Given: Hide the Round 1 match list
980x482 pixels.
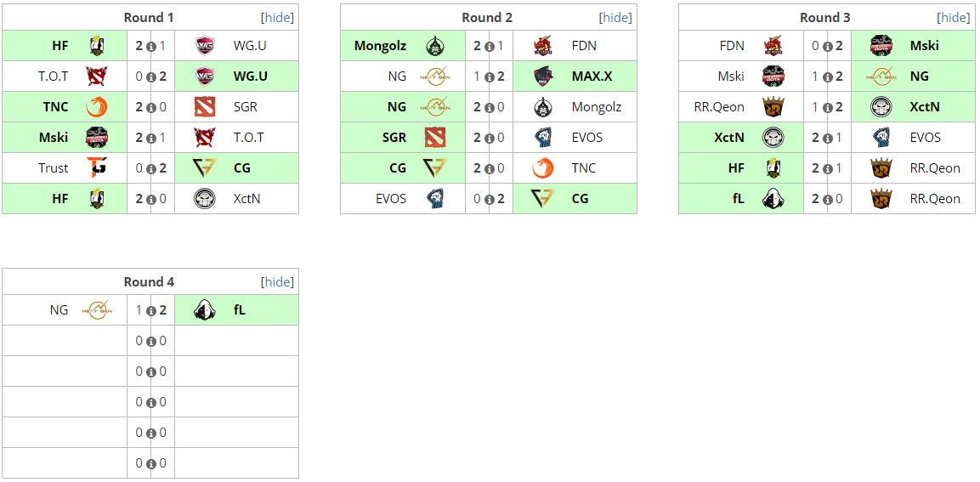Looking at the screenshot, I should click(x=277, y=18).
